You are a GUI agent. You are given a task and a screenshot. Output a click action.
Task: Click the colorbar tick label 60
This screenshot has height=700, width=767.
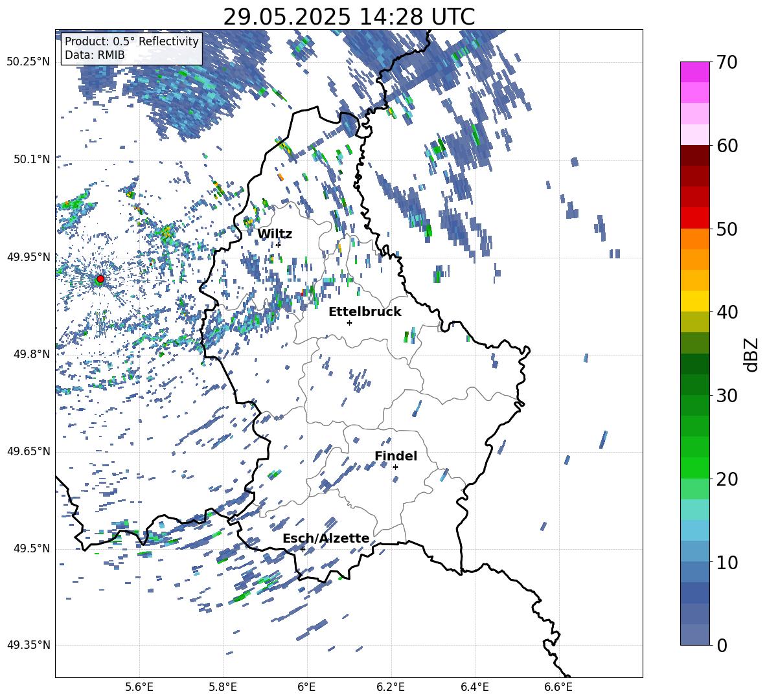pos(726,146)
